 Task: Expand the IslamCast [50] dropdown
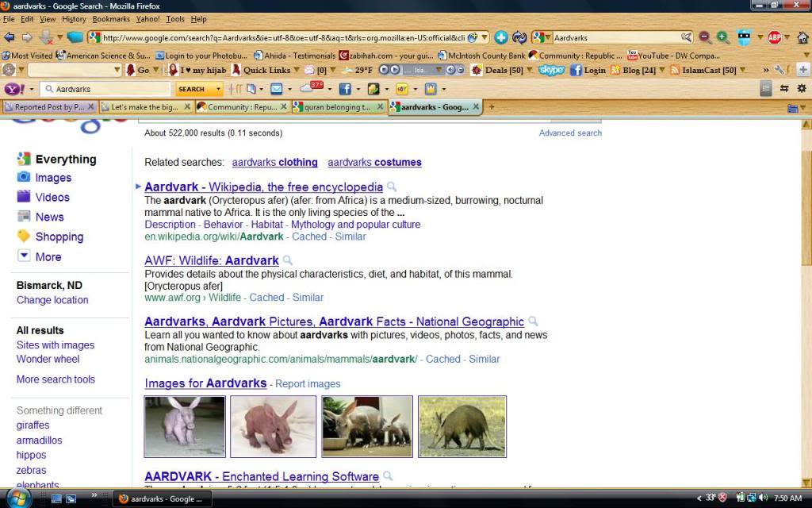pos(742,70)
